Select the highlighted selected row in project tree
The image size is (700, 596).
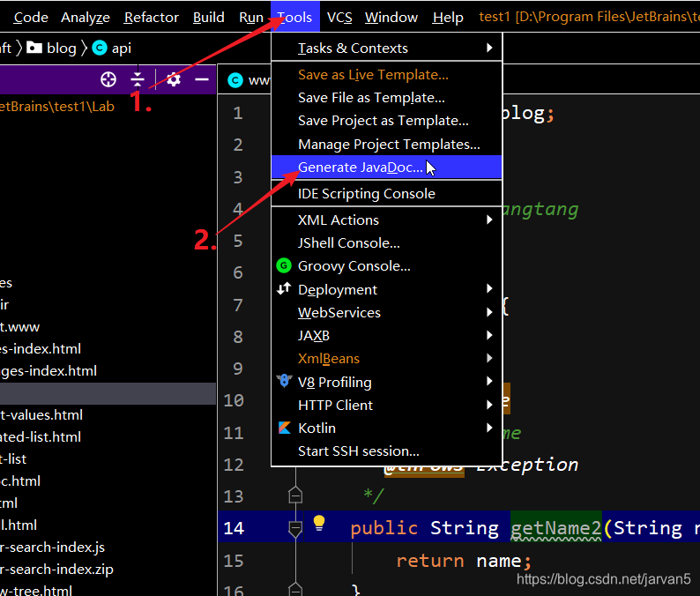(x=108, y=393)
